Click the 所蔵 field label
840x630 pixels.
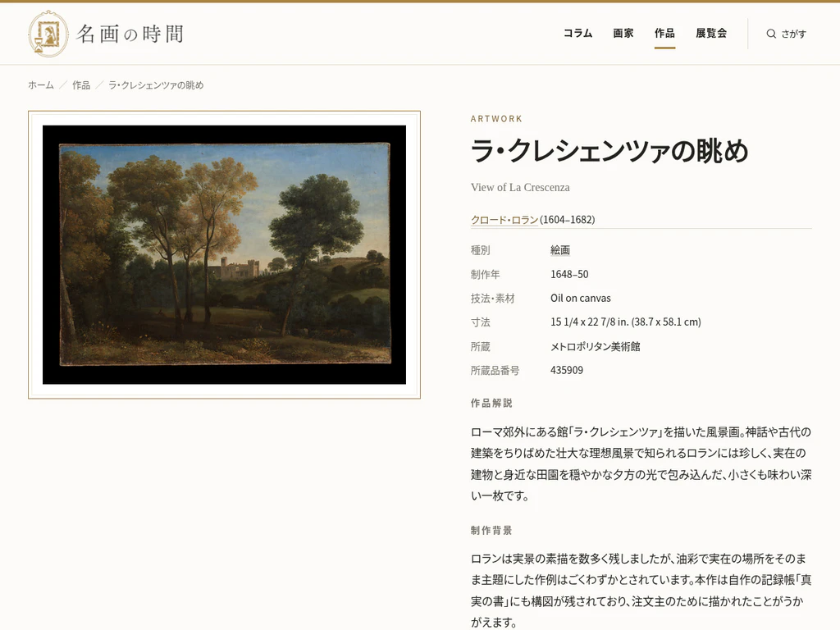coord(481,347)
